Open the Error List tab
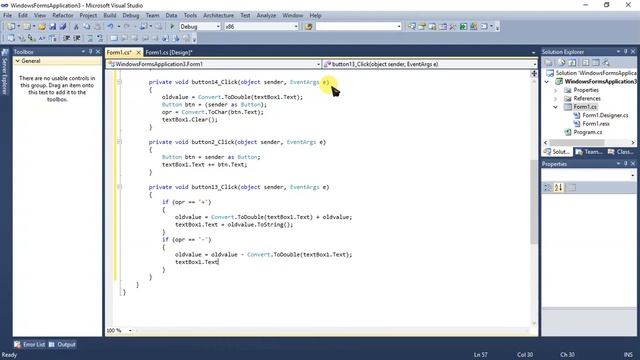Viewport: 640px width, 360px height. pos(29,344)
